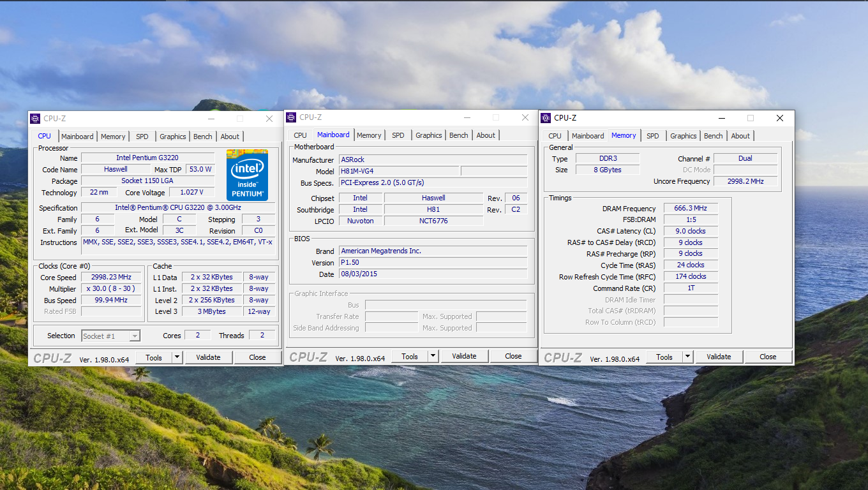This screenshot has height=490, width=868.
Task: Select About tab in the Mainboard window
Action: [x=486, y=135]
